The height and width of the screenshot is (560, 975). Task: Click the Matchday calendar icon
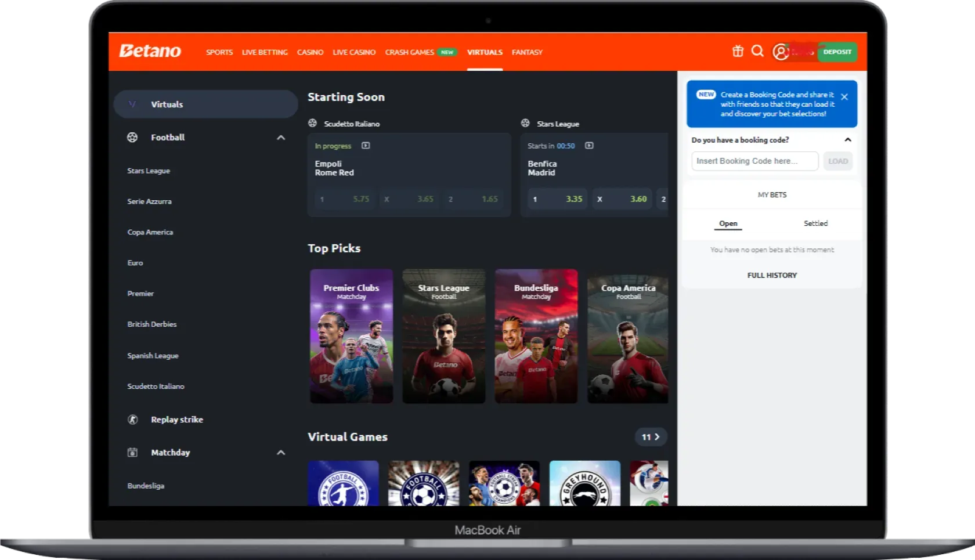coord(132,453)
